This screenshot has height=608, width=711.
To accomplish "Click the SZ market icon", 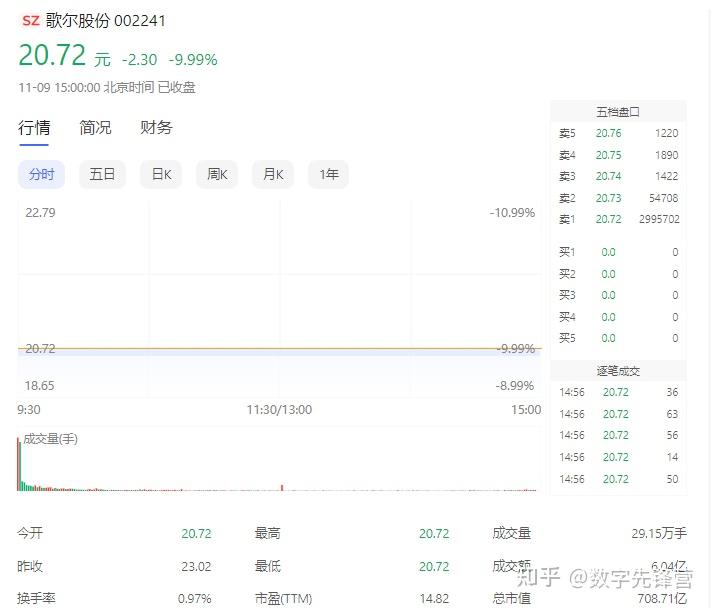I will pyautogui.click(x=31, y=20).
